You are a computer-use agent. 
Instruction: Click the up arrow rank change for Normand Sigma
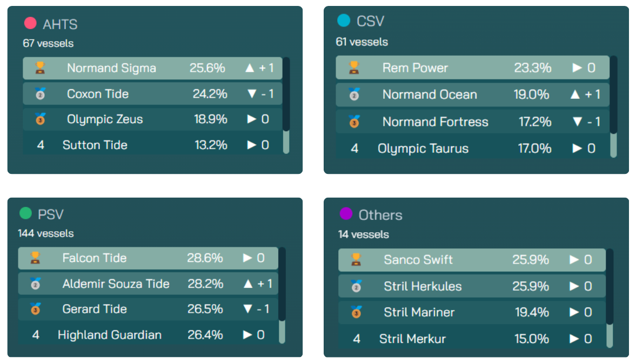click(250, 68)
